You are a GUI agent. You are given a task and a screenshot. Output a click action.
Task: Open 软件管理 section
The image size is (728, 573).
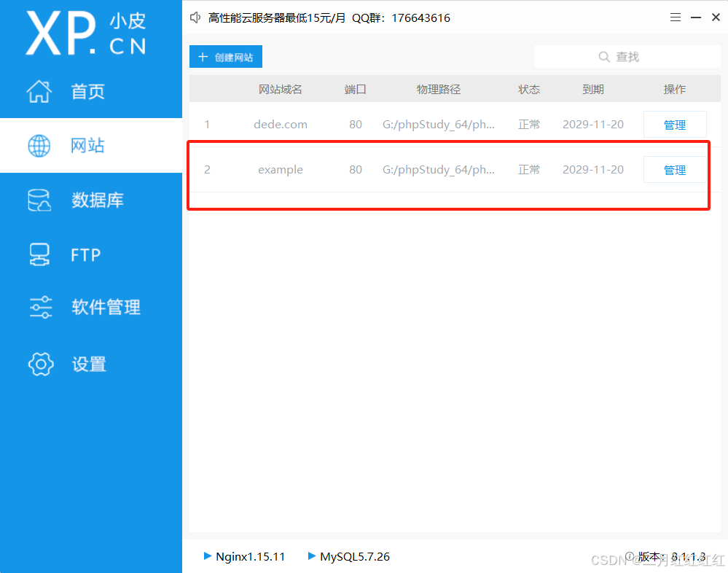106,307
